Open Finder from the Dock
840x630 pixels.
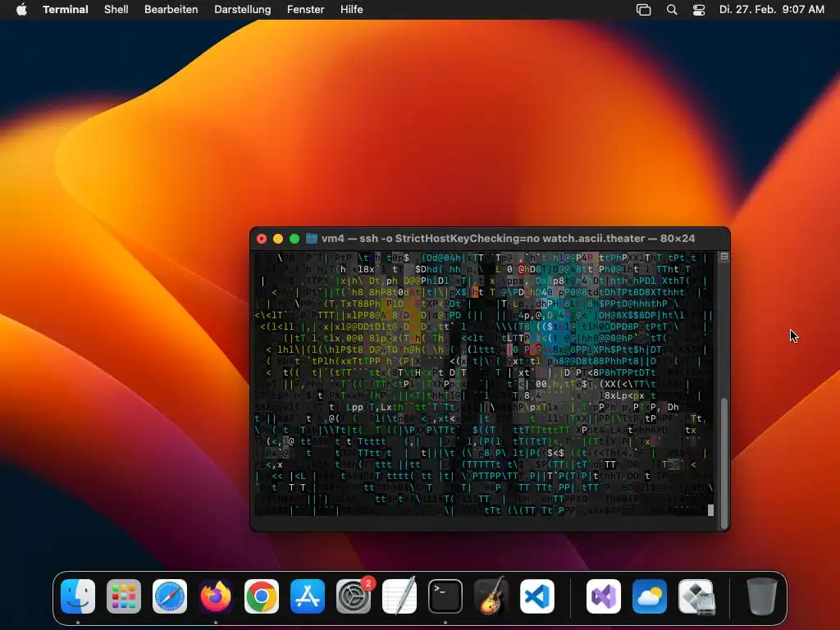point(78,596)
